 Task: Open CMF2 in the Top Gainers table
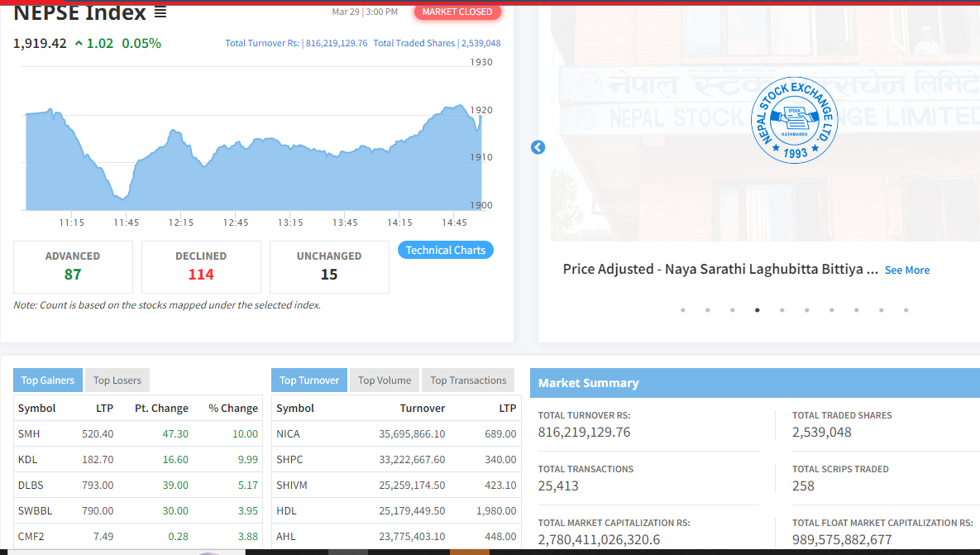coord(31,536)
